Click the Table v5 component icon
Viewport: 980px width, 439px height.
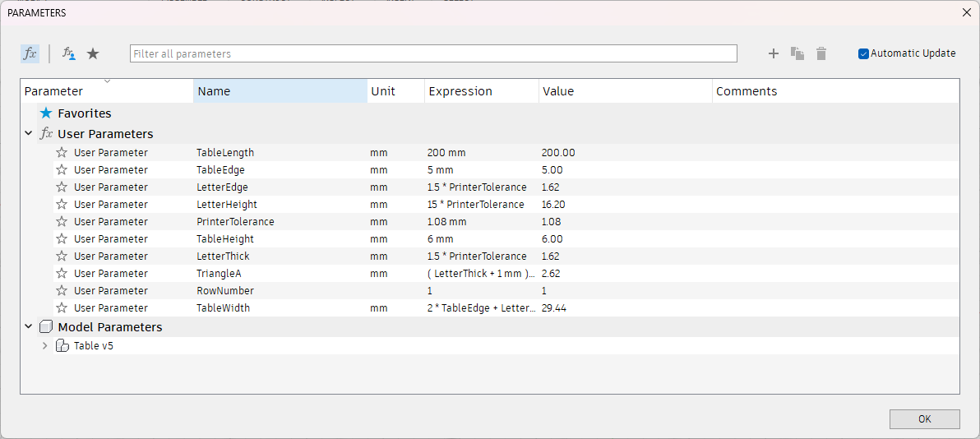point(62,346)
